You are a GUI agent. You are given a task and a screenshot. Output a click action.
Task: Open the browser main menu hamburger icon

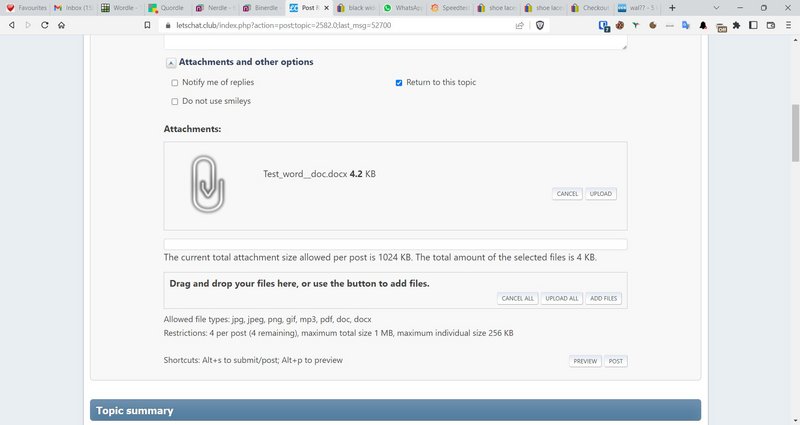coord(788,25)
